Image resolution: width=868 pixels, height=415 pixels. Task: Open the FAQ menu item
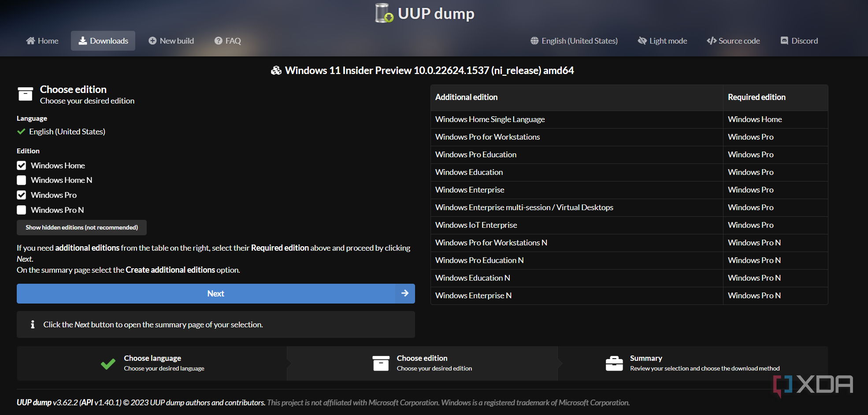(228, 41)
